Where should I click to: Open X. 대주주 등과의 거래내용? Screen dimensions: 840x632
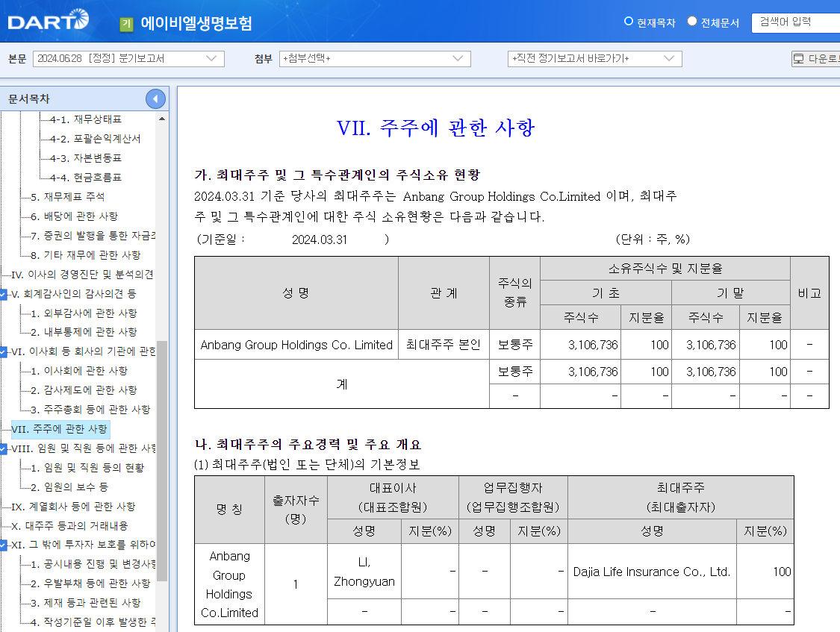(69, 525)
